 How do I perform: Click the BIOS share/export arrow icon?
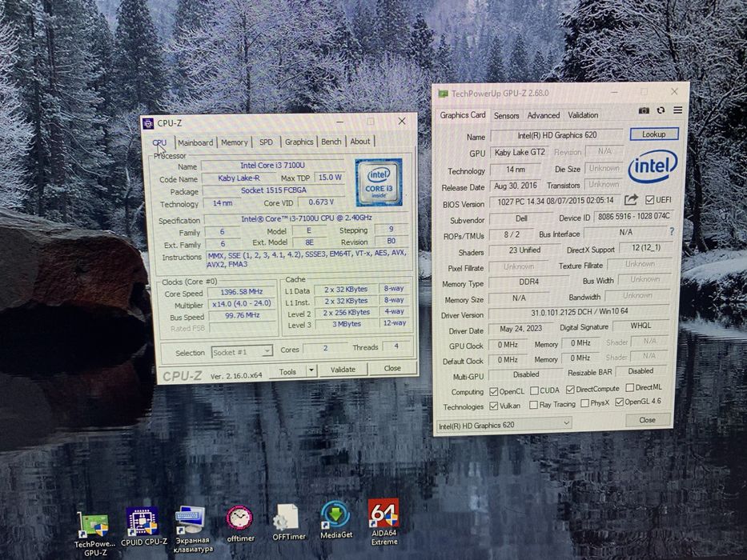click(631, 199)
